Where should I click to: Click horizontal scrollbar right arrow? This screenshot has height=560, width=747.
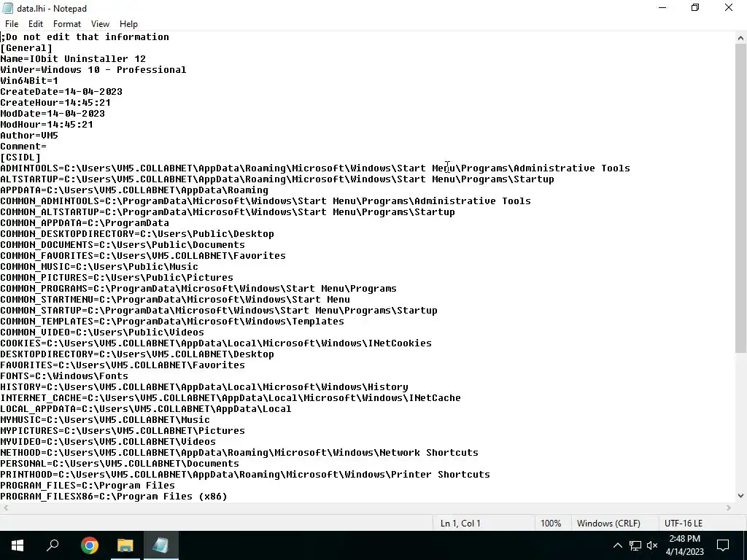click(x=729, y=507)
